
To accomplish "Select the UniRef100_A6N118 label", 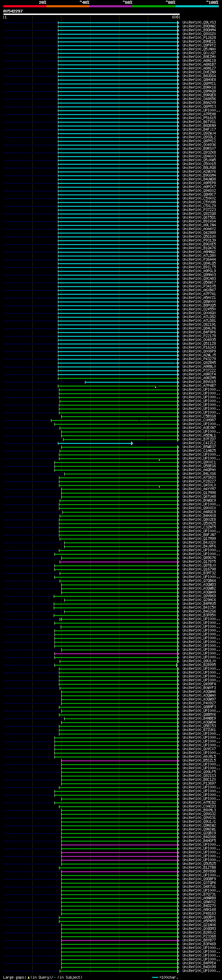I will pos(199,60).
